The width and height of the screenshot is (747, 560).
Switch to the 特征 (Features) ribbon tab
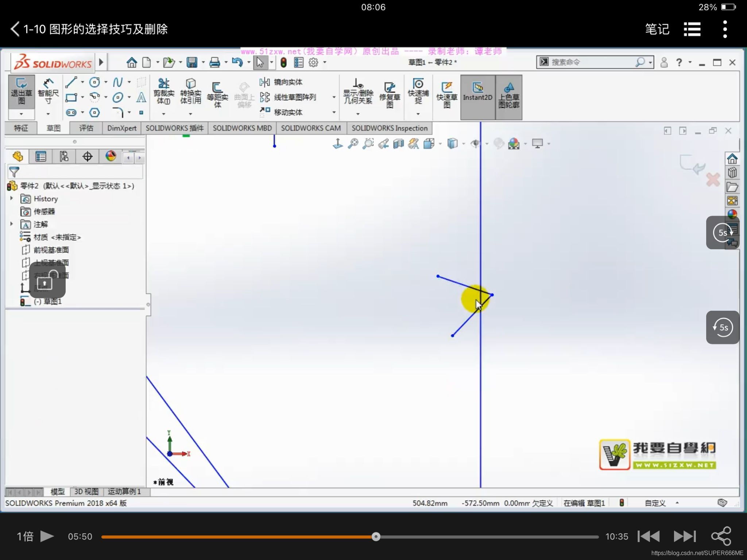coord(21,128)
